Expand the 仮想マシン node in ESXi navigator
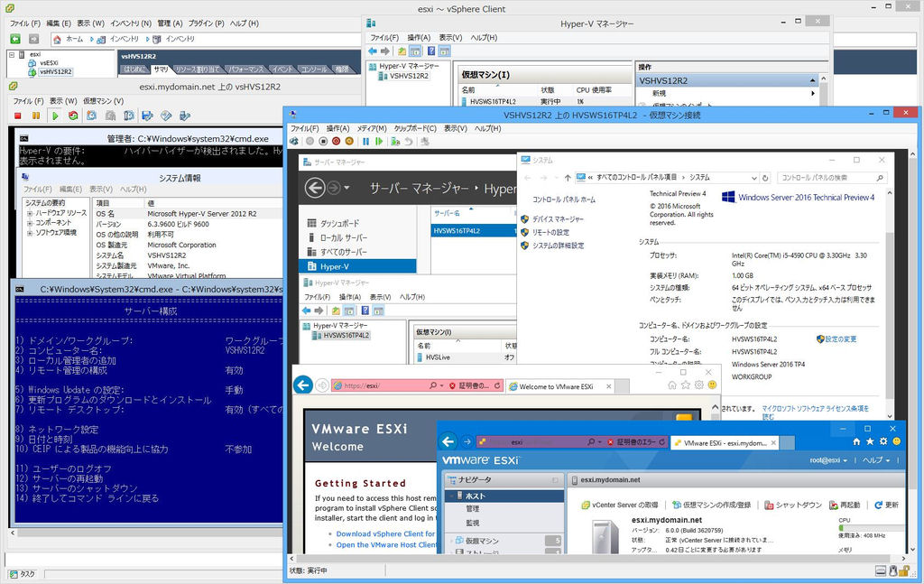The height and width of the screenshot is (584, 924). 453,541
